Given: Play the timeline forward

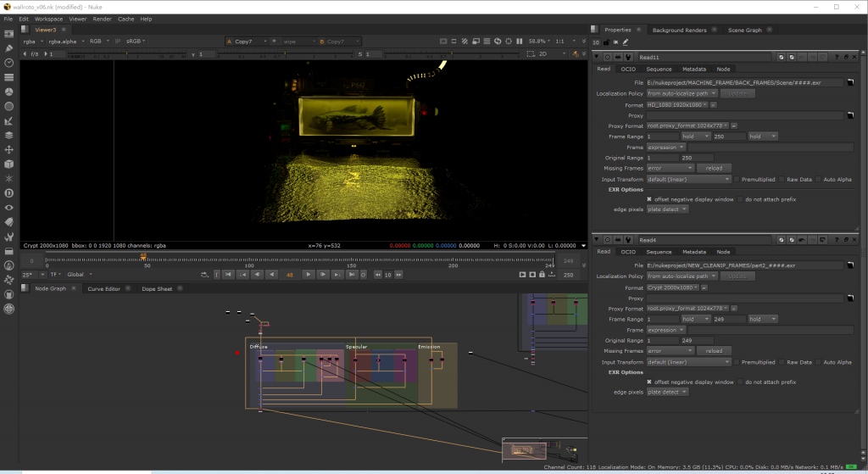Looking at the screenshot, I should [309, 275].
